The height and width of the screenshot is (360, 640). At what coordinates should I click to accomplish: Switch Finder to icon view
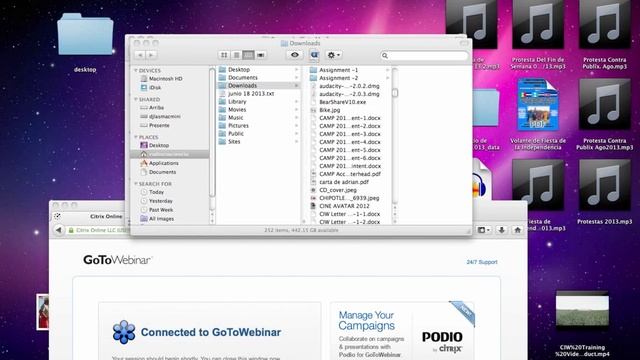pyautogui.click(x=224, y=55)
